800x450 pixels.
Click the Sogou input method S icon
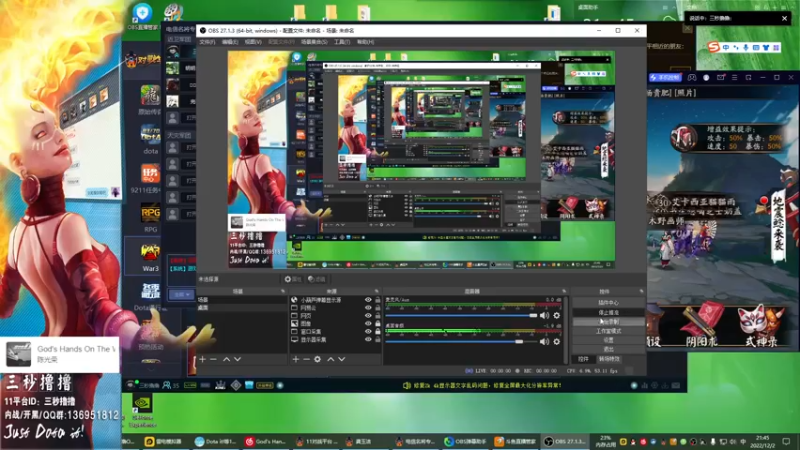click(714, 47)
